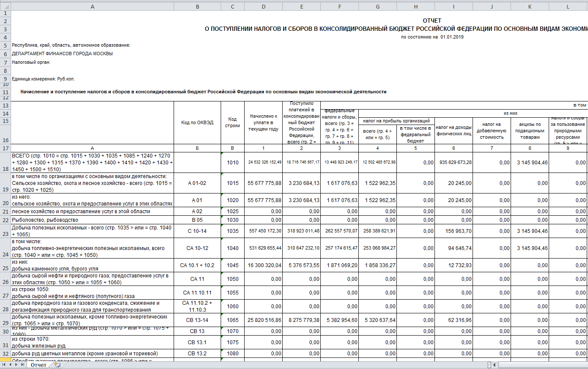Screen dimensions: 588x369
Task: Click 'налог на добавленную стоимость' header
Action: point(492,131)
